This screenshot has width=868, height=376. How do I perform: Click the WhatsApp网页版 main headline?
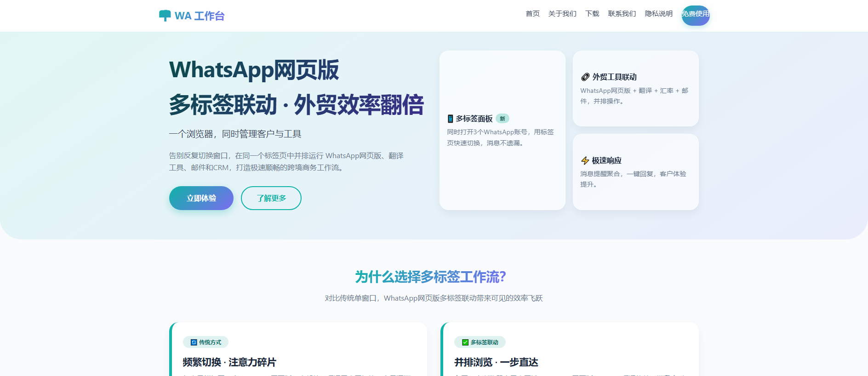click(254, 70)
